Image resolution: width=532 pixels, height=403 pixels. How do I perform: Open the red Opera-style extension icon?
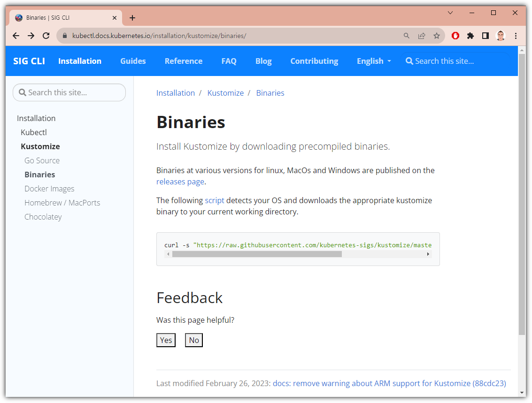(455, 36)
